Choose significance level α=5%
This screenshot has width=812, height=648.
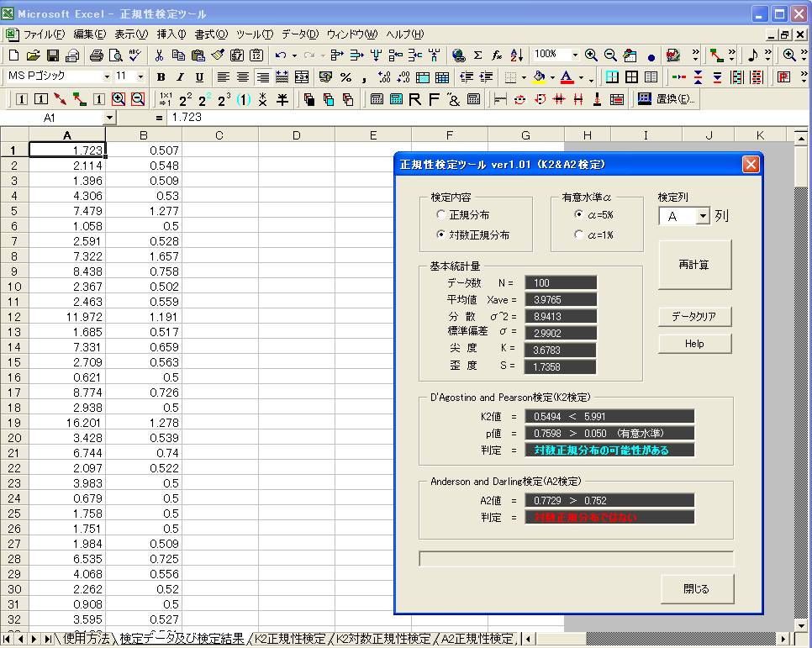click(579, 214)
